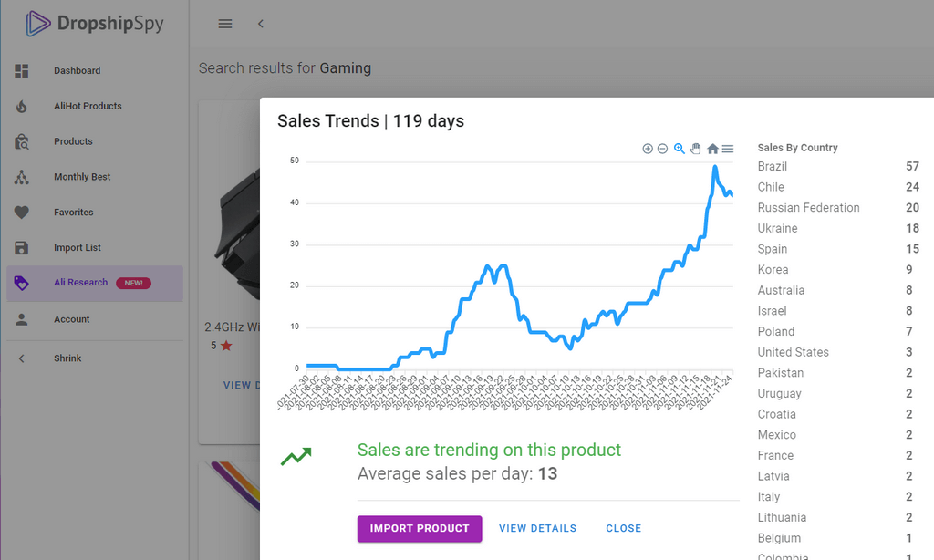
Task: Select Ali Research in the sidebar menu
Action: [82, 284]
